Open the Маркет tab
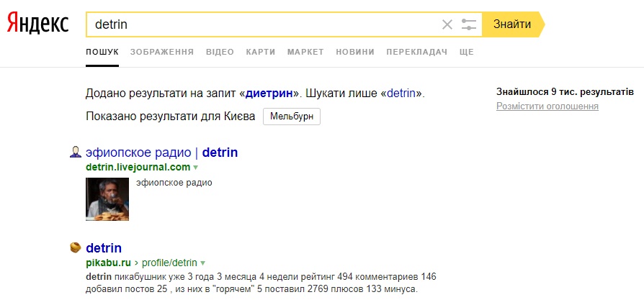The width and height of the screenshot is (644, 305). (305, 52)
